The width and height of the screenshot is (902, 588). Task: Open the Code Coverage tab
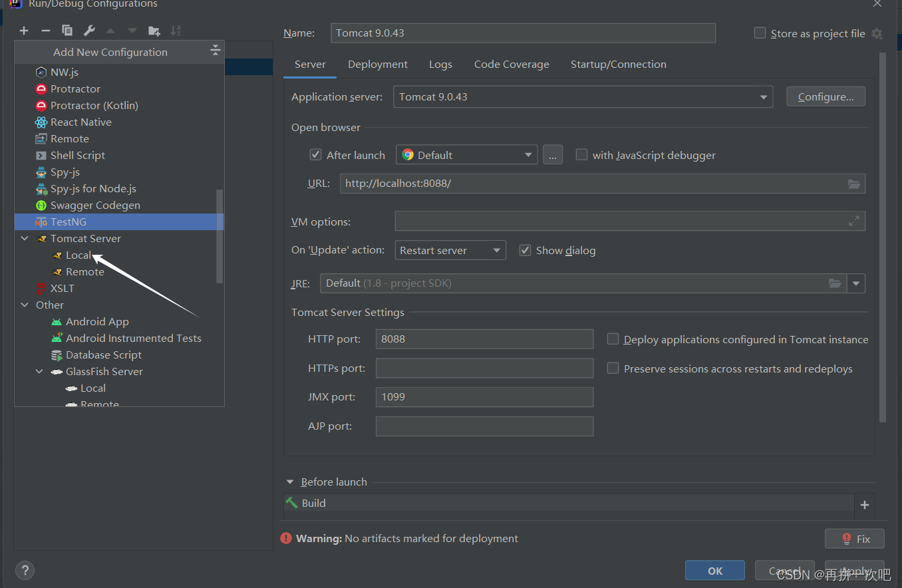pos(512,65)
